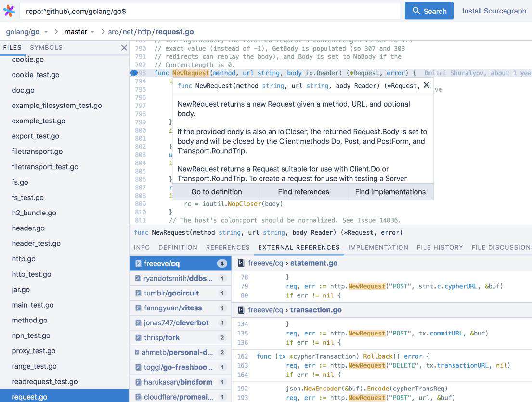The width and height of the screenshot is (532, 402).
Task: Open header.go in file tree
Action: (28, 228)
